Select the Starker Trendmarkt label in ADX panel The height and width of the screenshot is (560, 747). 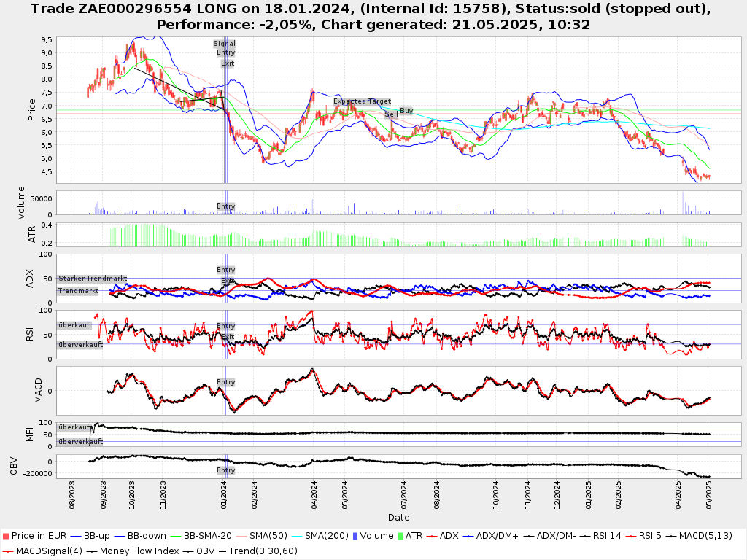[x=93, y=279]
